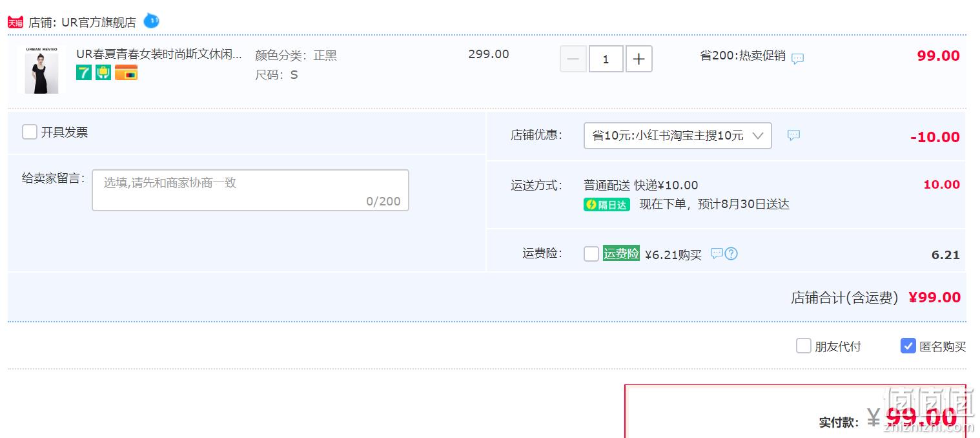Click the green 运费险 tag
The image size is (980, 438).
(x=621, y=253)
